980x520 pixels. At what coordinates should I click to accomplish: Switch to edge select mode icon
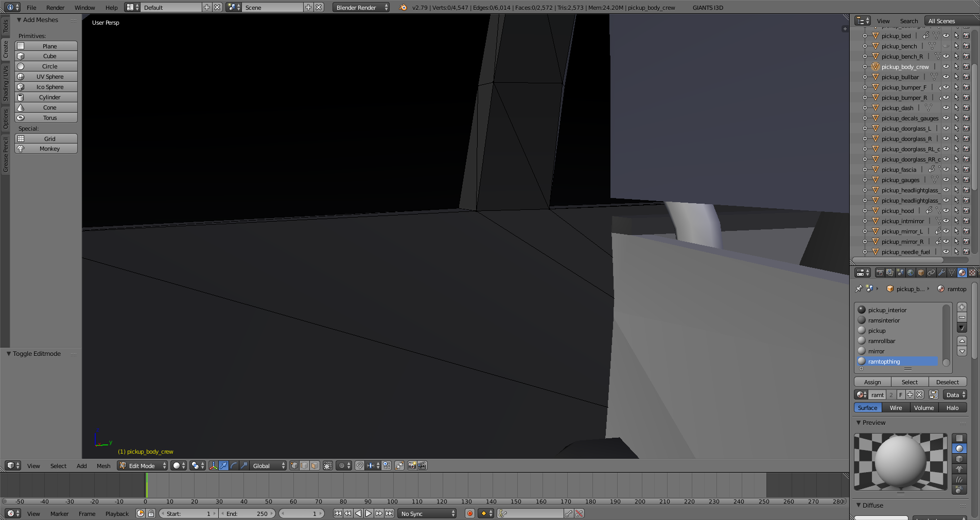pos(304,465)
